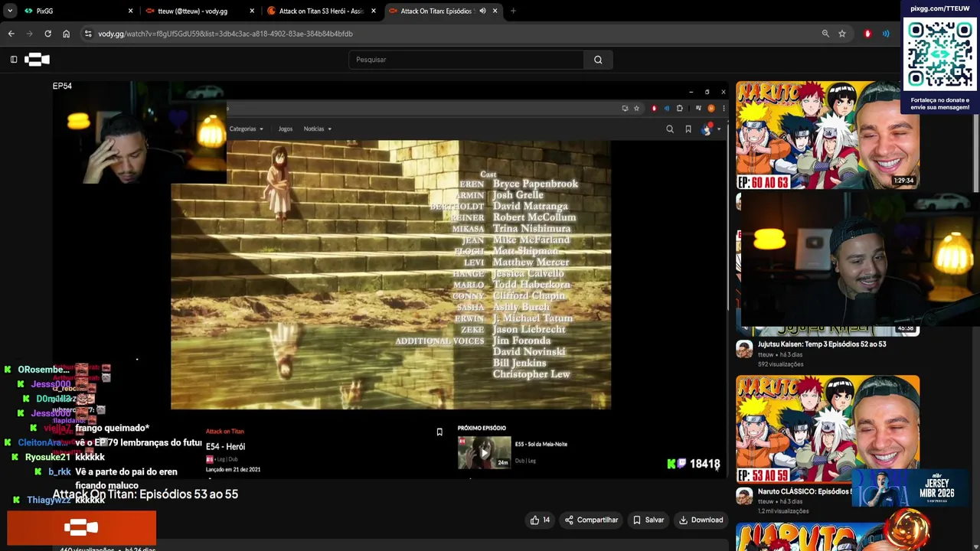
Task: Click the browser back arrow
Action: click(x=11, y=34)
